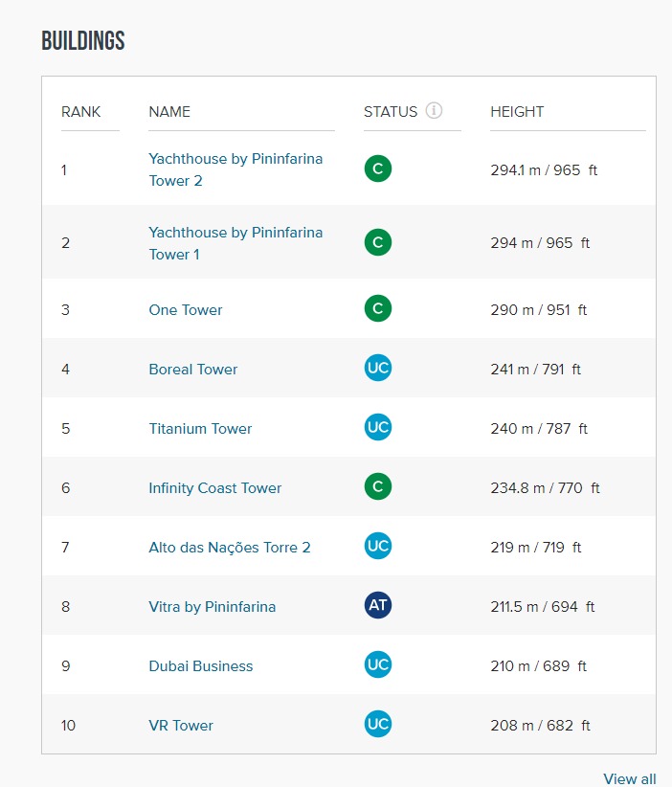This screenshot has height=787, width=672.
Task: Sort table by the RANK column header
Action: point(80,111)
